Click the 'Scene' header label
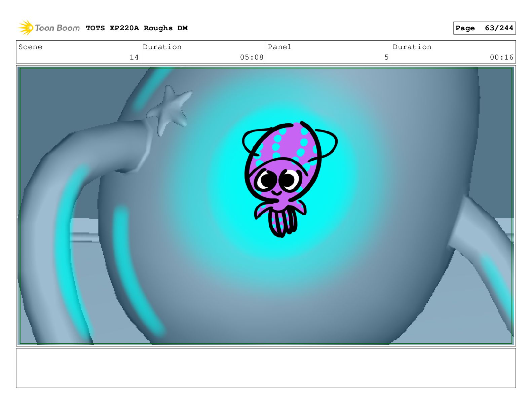This screenshot has width=532, height=412. (30, 47)
